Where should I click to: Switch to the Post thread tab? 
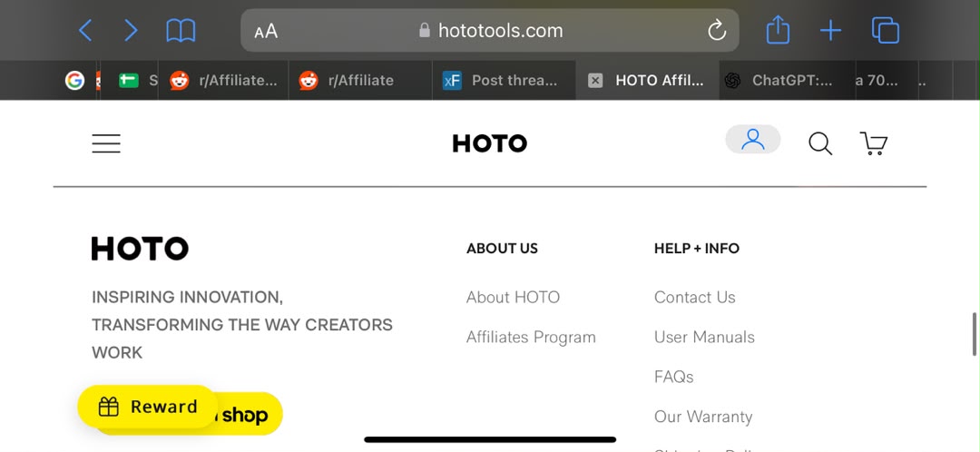pyautogui.click(x=503, y=80)
